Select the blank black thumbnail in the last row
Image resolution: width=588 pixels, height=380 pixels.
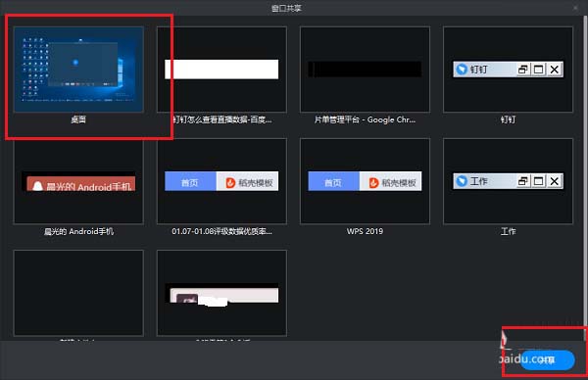coord(78,293)
